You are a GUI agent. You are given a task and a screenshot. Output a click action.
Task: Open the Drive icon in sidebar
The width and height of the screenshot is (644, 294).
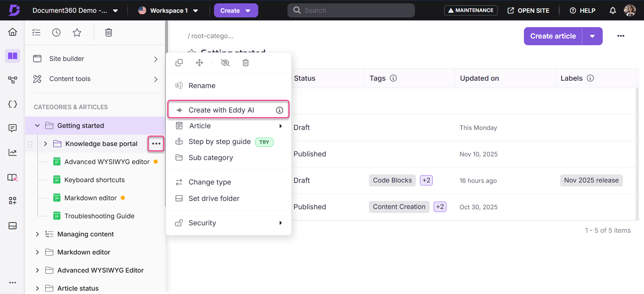click(x=12, y=226)
